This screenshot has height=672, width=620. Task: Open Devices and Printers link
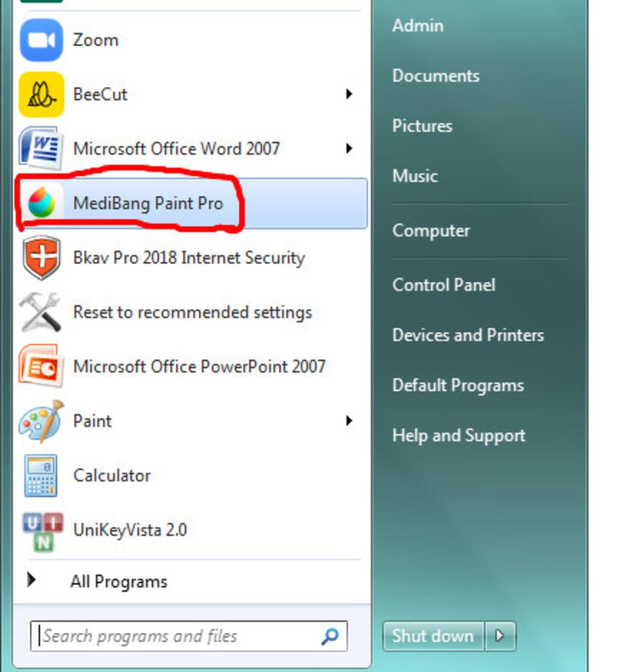tap(468, 334)
